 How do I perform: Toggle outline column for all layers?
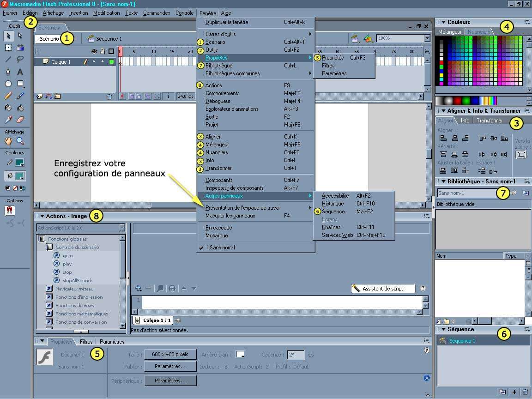coord(111,51)
